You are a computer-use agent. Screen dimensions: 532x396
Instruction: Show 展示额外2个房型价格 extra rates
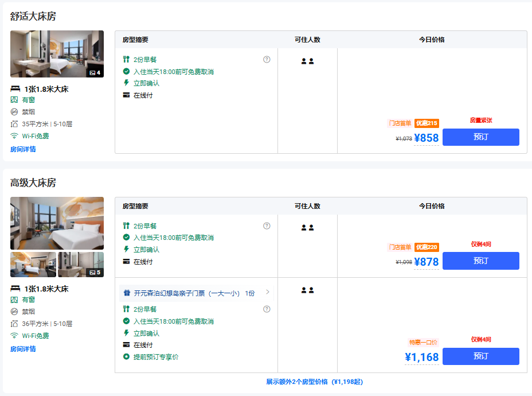click(x=314, y=382)
